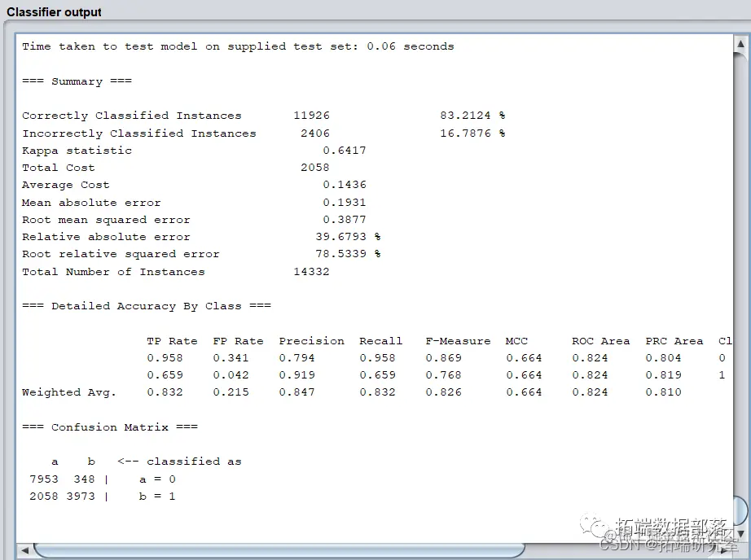The image size is (751, 560).
Task: Click the vertical scrollbar up arrow
Action: pos(740,44)
